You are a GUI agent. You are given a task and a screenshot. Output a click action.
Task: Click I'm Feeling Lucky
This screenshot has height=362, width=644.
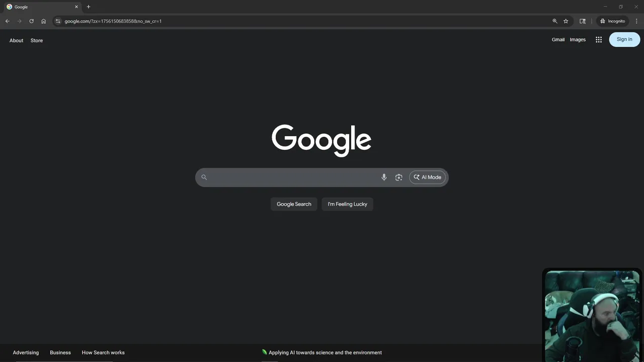[x=348, y=204]
